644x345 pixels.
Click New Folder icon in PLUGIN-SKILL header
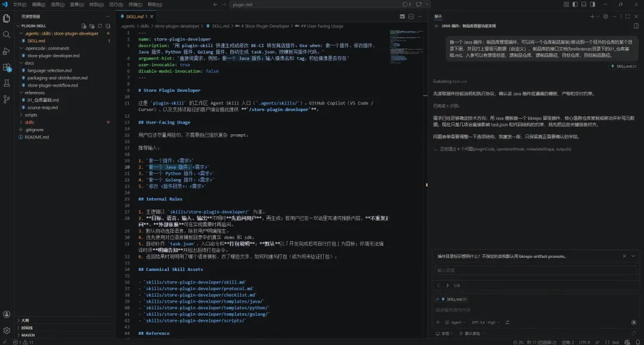click(92, 26)
